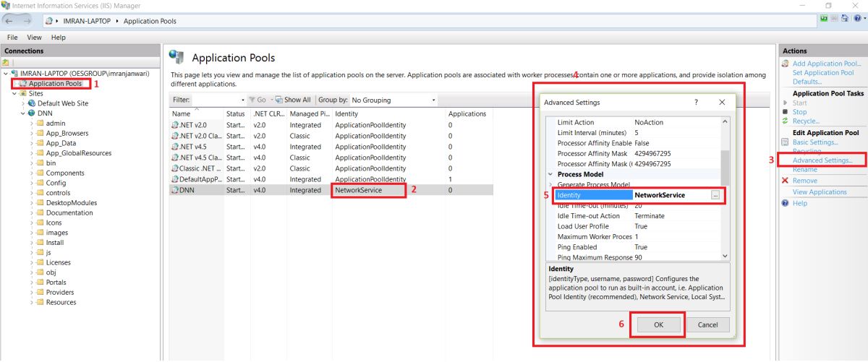Click the Show All icon button
This screenshot has width=868, height=362.
pos(293,100)
